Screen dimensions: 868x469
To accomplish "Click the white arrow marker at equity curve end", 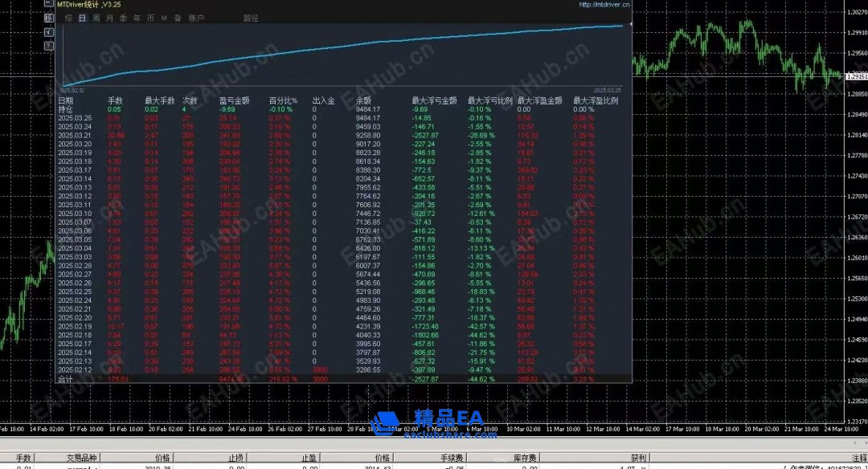I will 629,25.
